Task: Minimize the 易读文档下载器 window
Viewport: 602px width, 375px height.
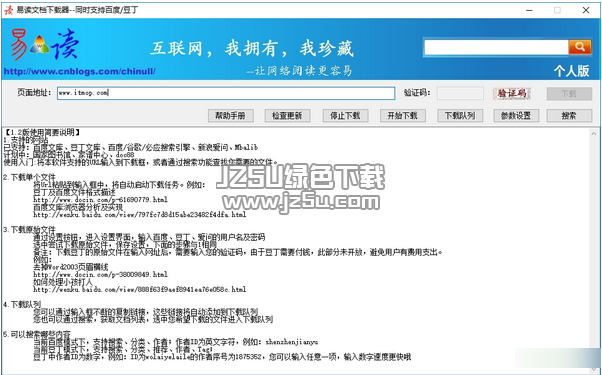Action: click(x=529, y=10)
